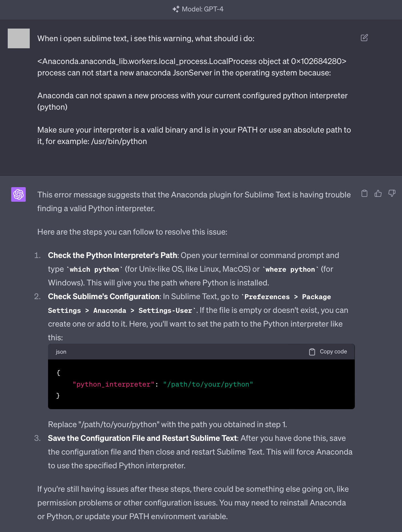Copy the response with the clipboard icon
This screenshot has height=532, width=402.
tap(364, 193)
